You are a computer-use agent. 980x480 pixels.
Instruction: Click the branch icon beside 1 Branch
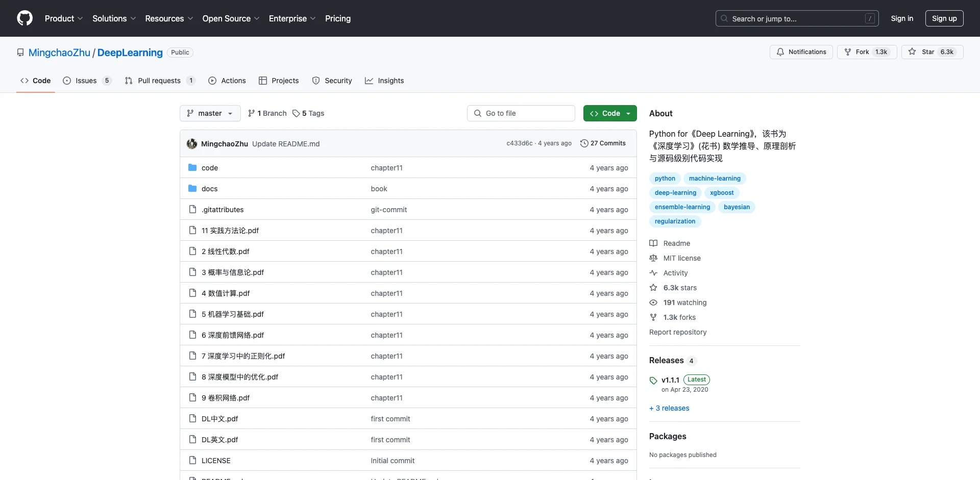252,113
